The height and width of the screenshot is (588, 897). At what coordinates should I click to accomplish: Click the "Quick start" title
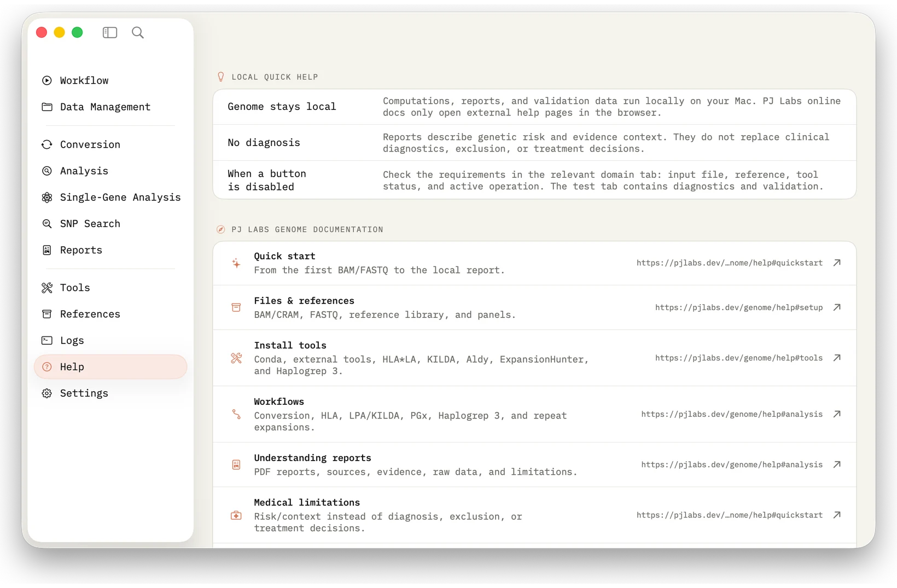pyautogui.click(x=284, y=256)
